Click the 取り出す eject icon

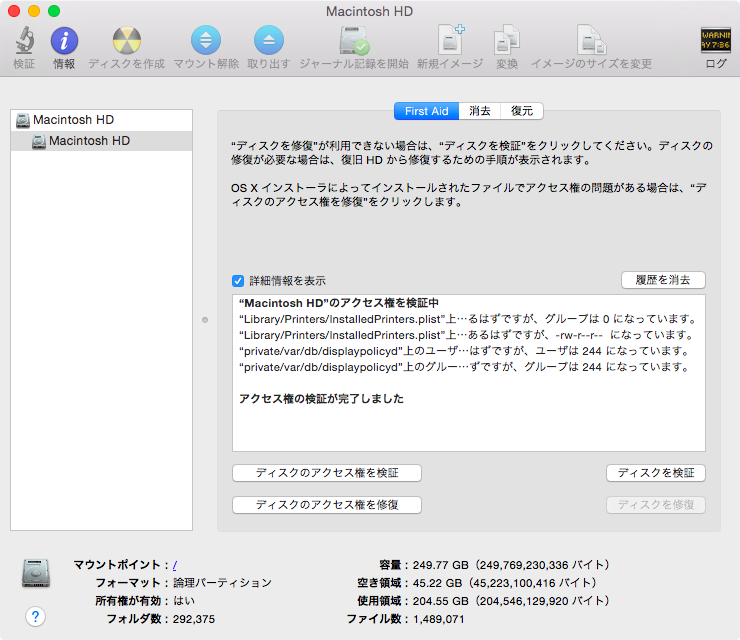(x=269, y=40)
